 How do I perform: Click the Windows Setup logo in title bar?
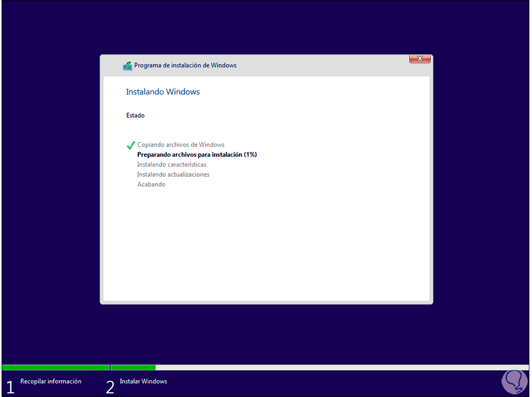(x=127, y=65)
